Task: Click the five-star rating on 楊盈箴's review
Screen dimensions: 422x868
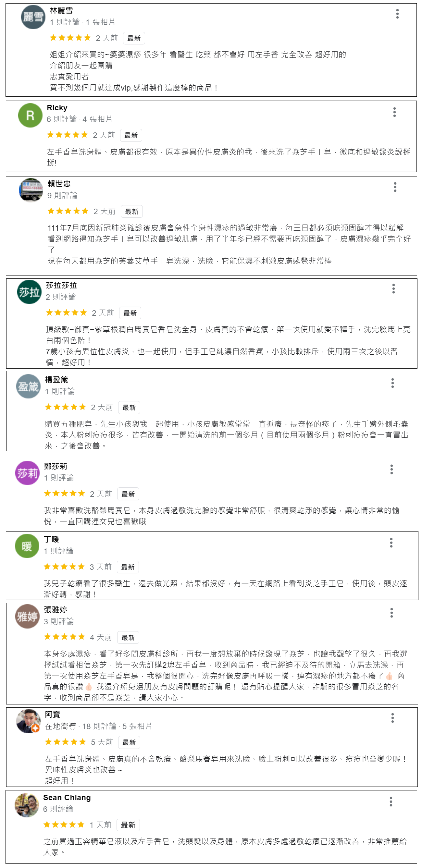Action: [65, 407]
